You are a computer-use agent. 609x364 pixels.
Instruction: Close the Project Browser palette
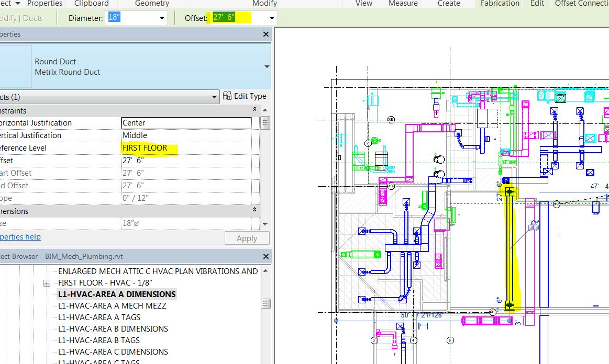click(266, 256)
